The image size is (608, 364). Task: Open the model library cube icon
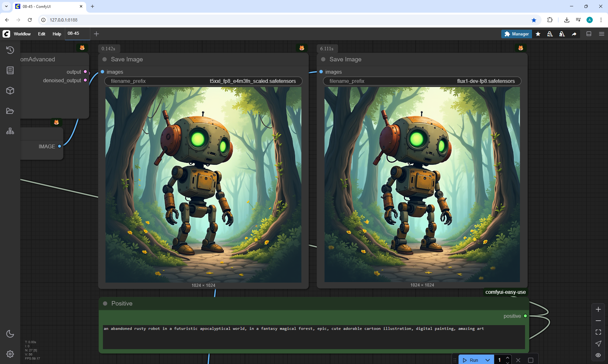[x=10, y=91]
